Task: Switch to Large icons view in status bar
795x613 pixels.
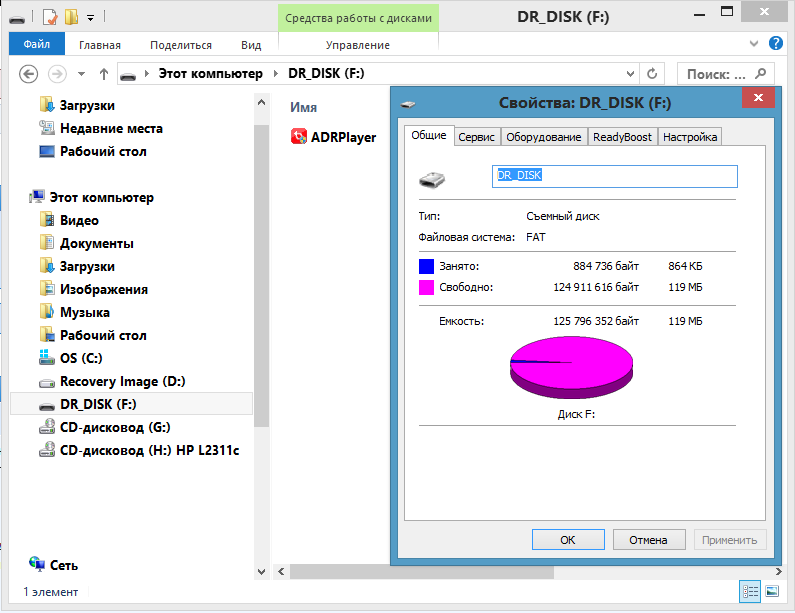Action: pos(772,591)
